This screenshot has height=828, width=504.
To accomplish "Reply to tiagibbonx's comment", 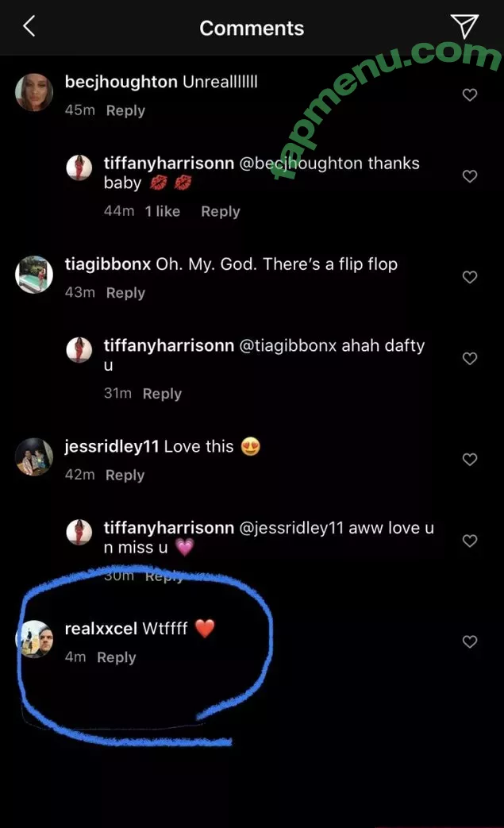I will coord(125,293).
